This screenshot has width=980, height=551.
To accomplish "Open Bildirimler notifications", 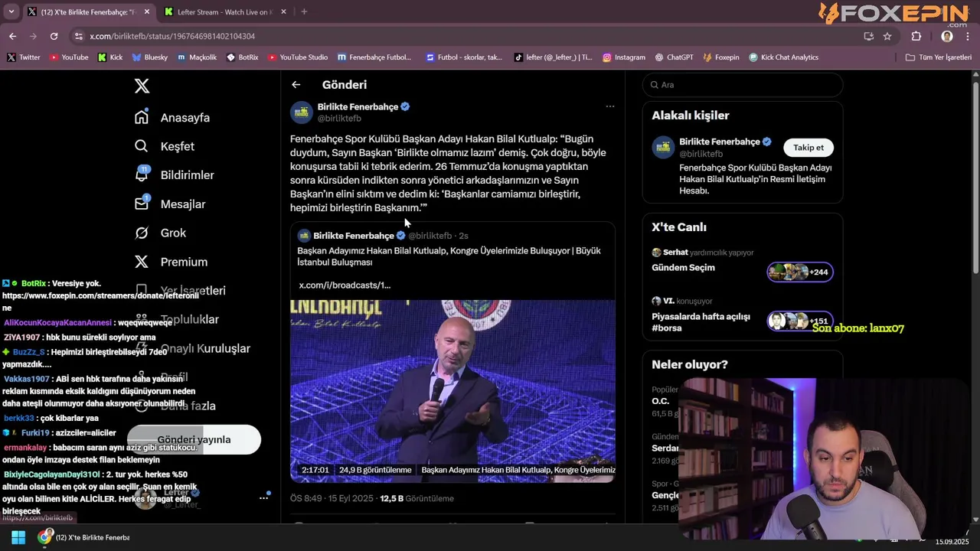I will tap(174, 175).
